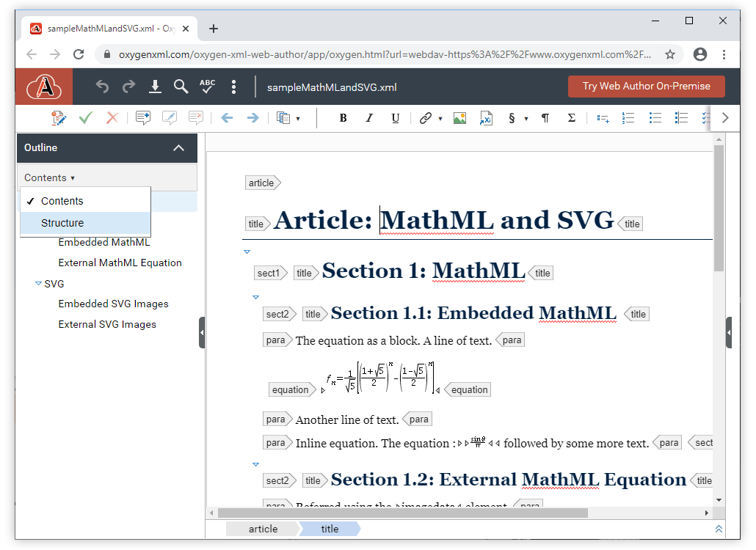Toggle Italic formatting
Viewport: 756px width, 550px height.
(x=369, y=117)
